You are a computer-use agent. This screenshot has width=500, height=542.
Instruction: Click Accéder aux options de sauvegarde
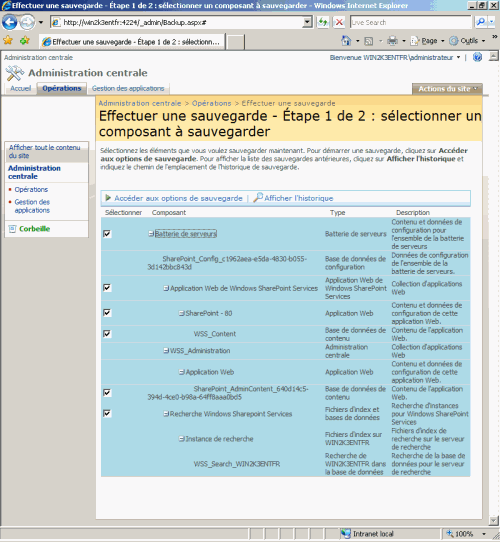coord(178,198)
